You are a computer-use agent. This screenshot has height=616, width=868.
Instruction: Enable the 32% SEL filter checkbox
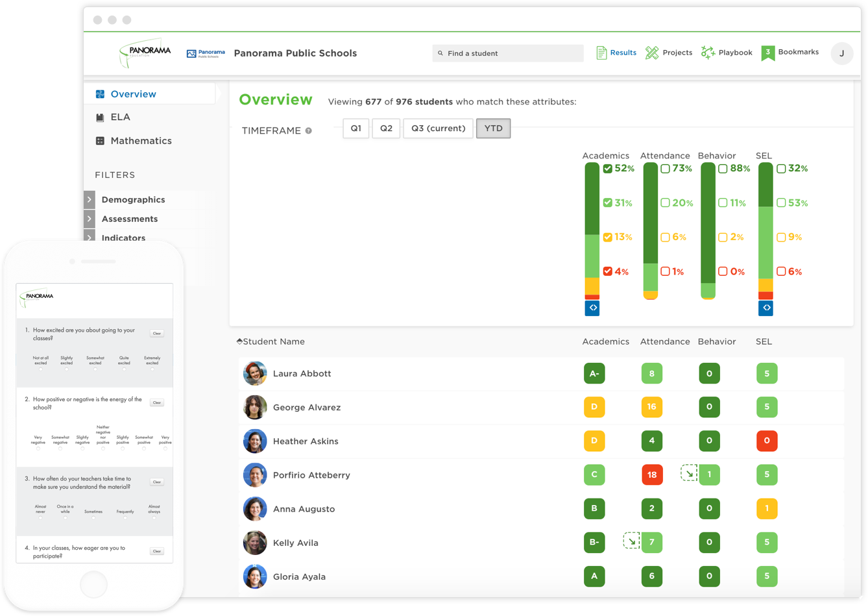780,168
